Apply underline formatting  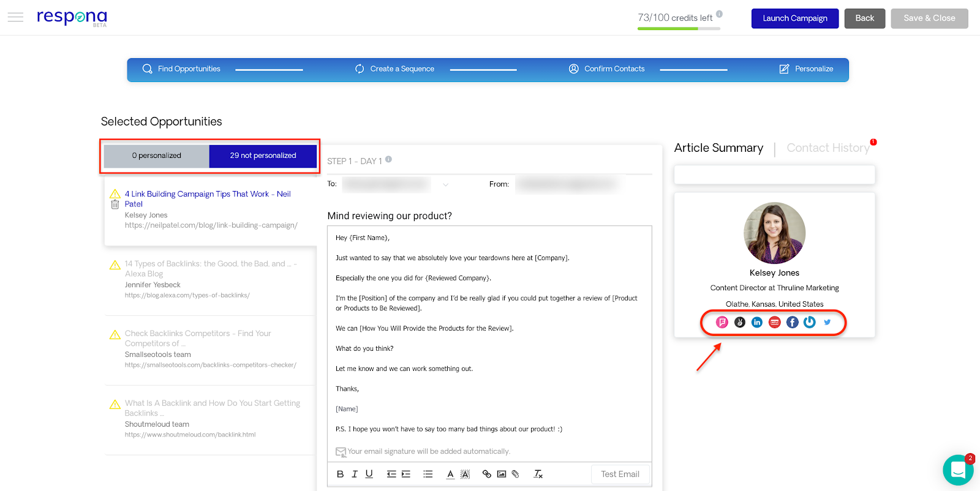tap(369, 474)
